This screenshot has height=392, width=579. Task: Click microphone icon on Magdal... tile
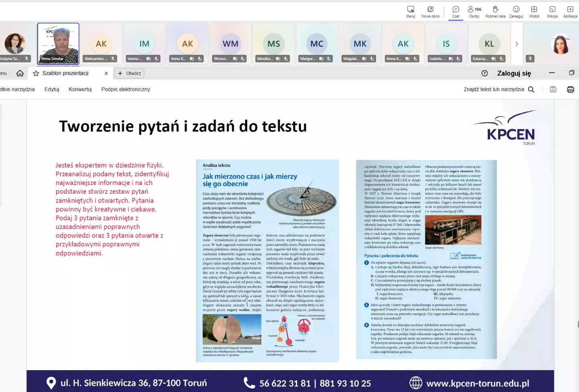click(372, 59)
